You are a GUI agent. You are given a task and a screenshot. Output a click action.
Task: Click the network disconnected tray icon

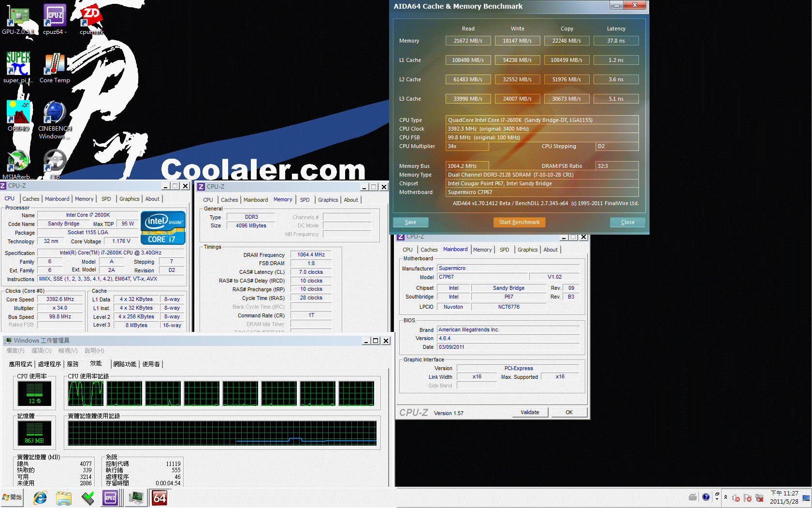(759, 498)
